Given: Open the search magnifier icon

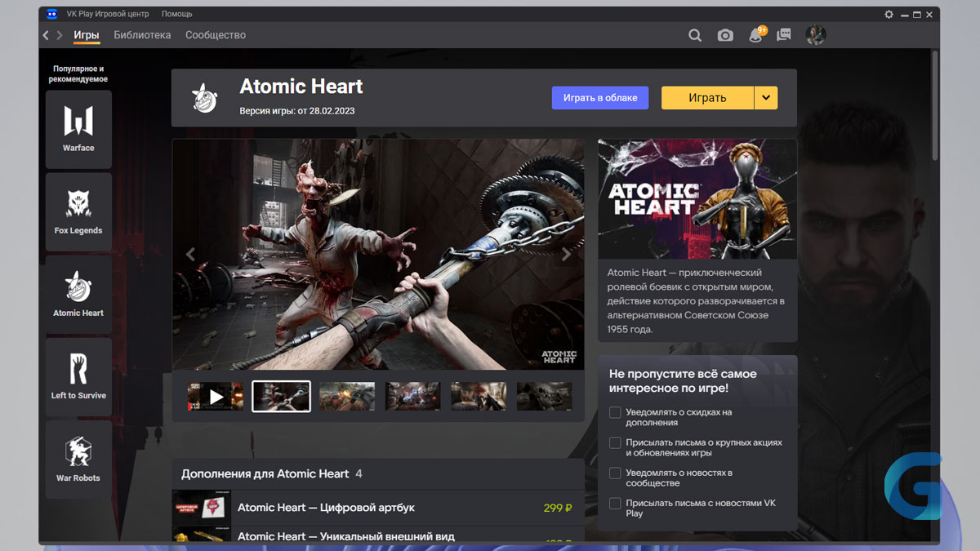Looking at the screenshot, I should (695, 35).
